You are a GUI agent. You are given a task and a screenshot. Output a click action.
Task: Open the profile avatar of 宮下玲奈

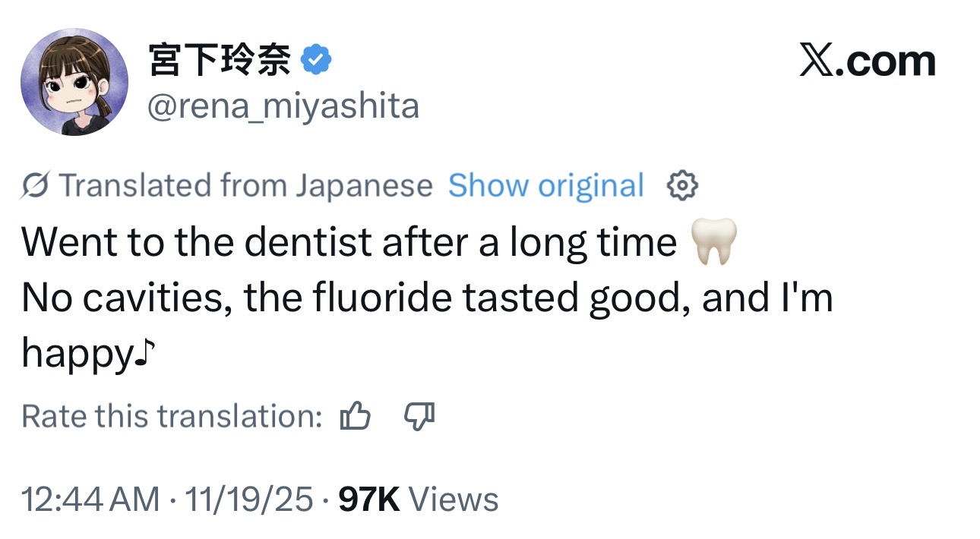coord(74,82)
